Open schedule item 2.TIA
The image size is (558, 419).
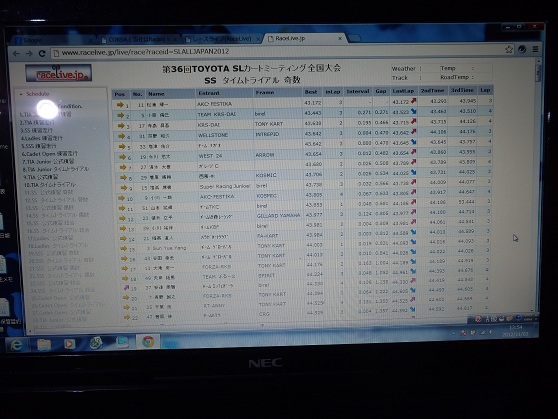point(37,122)
